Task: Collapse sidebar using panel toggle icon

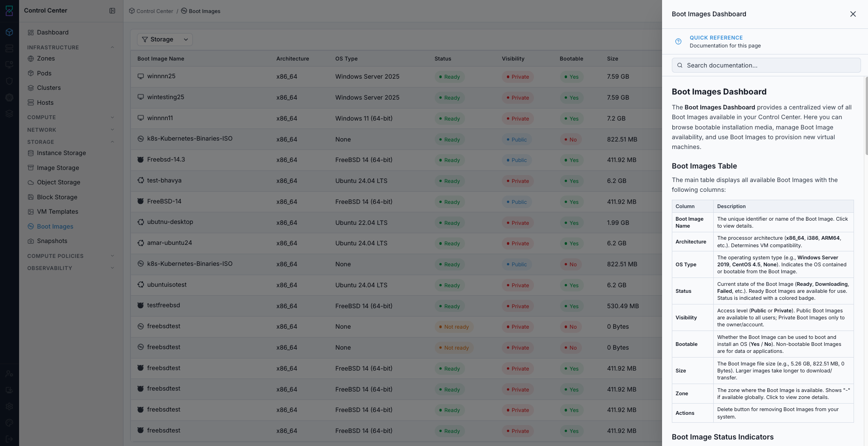Action: (112, 11)
